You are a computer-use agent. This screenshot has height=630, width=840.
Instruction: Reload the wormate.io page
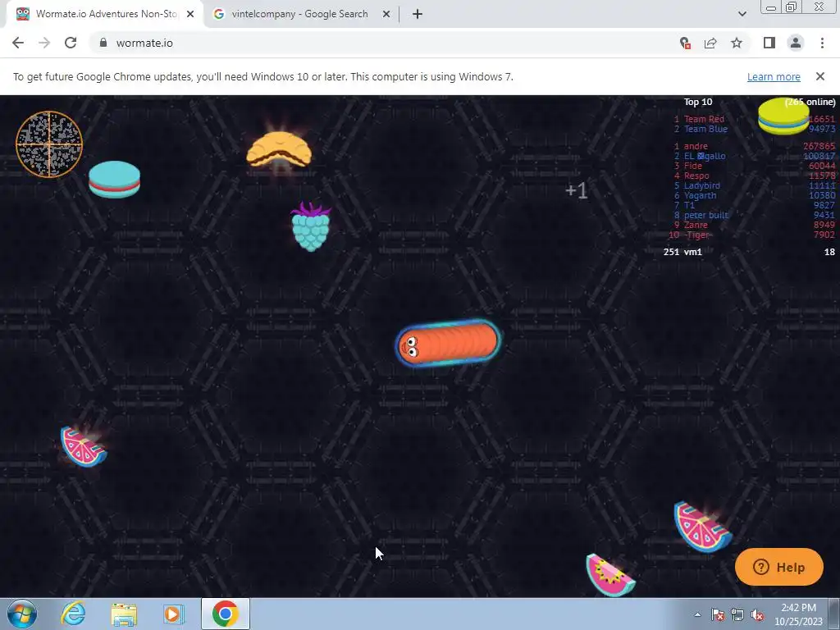[71, 43]
